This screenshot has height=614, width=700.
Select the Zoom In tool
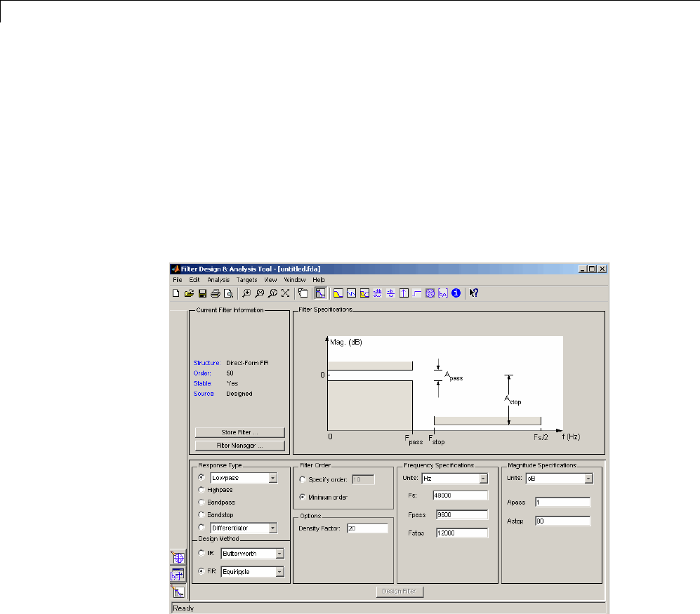click(246, 293)
